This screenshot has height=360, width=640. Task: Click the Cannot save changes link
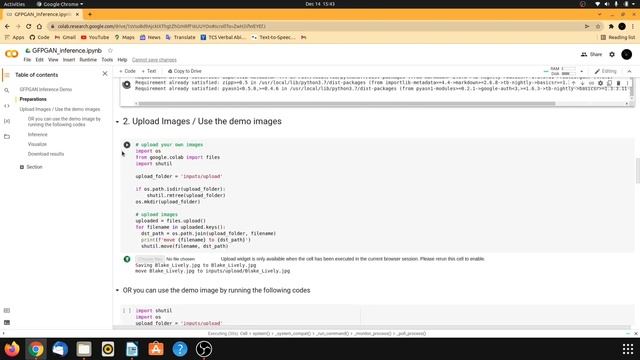coord(154,60)
